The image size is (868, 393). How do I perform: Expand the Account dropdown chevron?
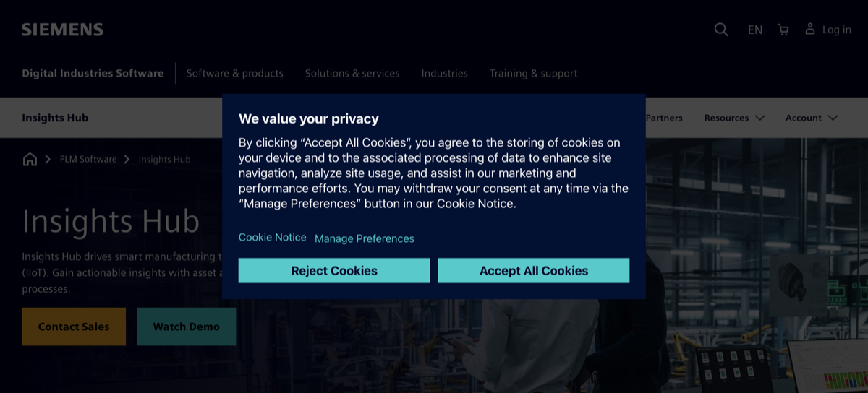833,118
